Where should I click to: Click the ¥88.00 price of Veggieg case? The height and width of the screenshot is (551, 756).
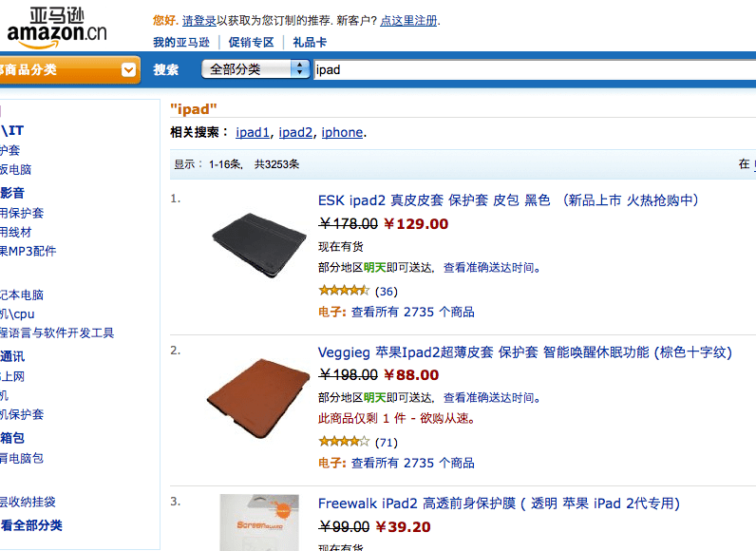pyautogui.click(x=411, y=374)
